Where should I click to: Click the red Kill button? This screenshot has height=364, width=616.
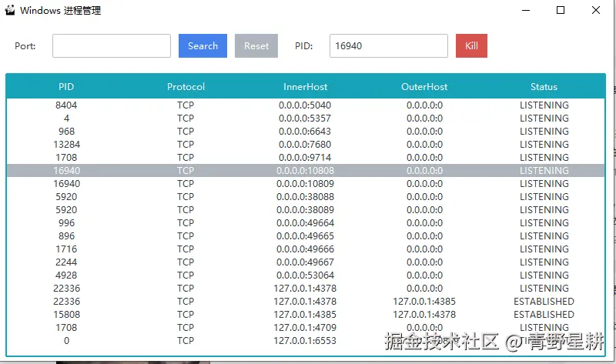coord(471,46)
